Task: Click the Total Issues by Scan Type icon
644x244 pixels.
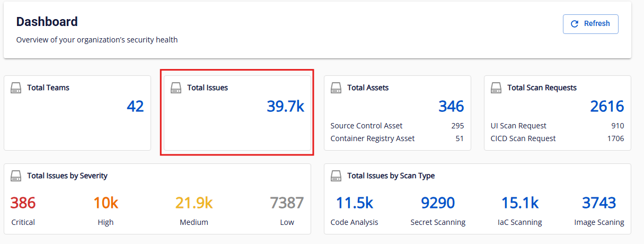Action: click(x=336, y=176)
